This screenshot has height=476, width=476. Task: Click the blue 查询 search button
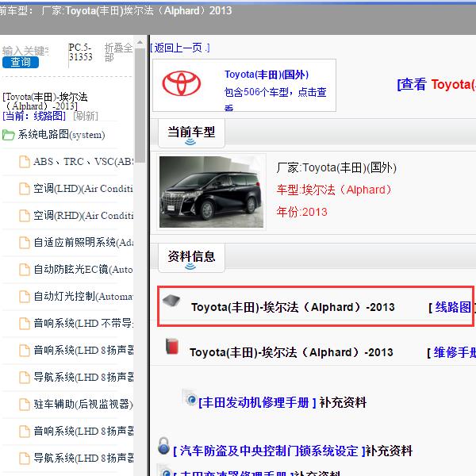pos(21,62)
